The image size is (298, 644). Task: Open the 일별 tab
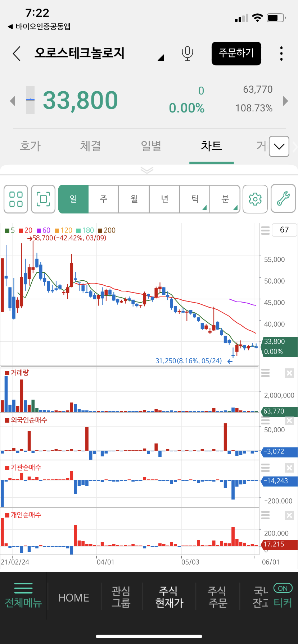coord(151,146)
